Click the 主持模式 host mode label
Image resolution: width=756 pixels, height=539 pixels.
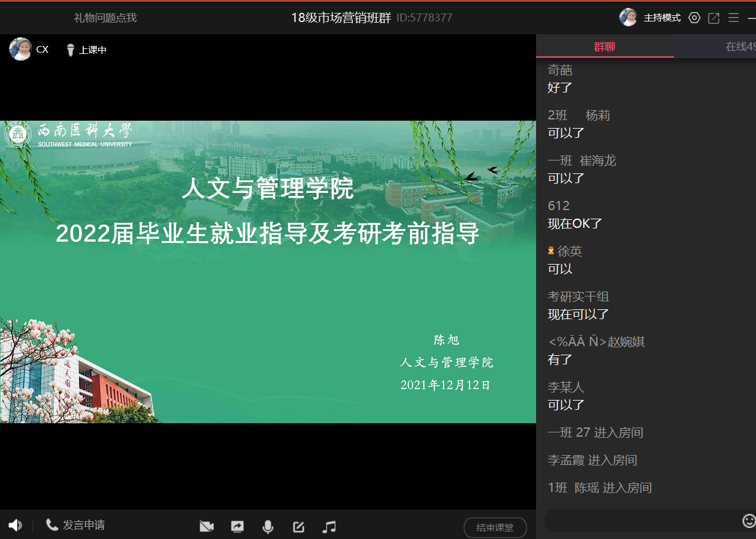pyautogui.click(x=662, y=18)
